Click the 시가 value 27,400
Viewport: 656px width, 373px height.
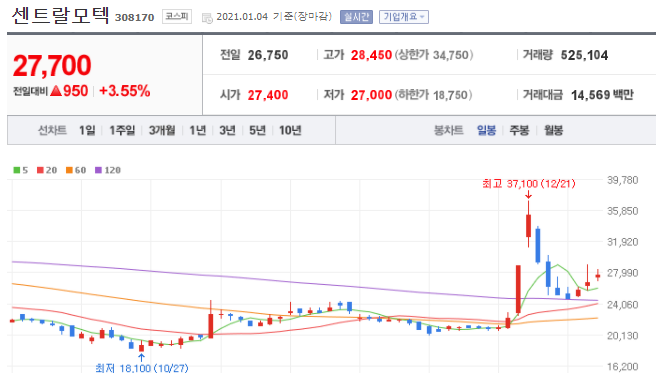(x=268, y=95)
